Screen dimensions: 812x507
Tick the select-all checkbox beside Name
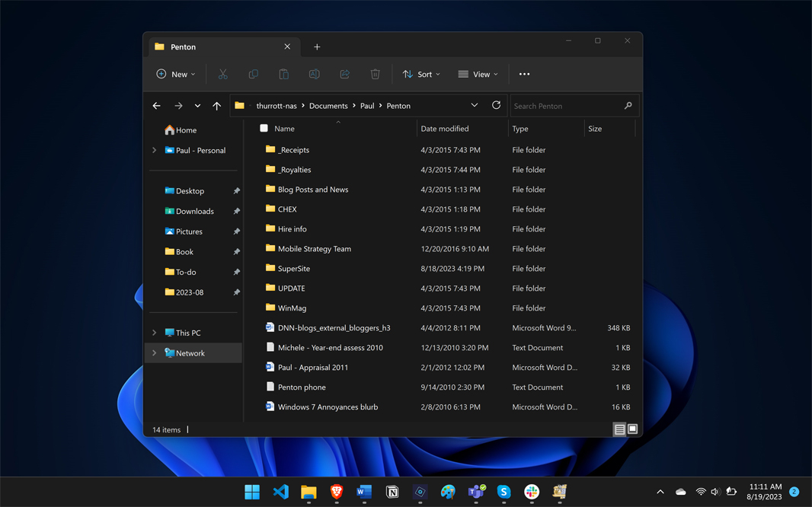pos(264,129)
